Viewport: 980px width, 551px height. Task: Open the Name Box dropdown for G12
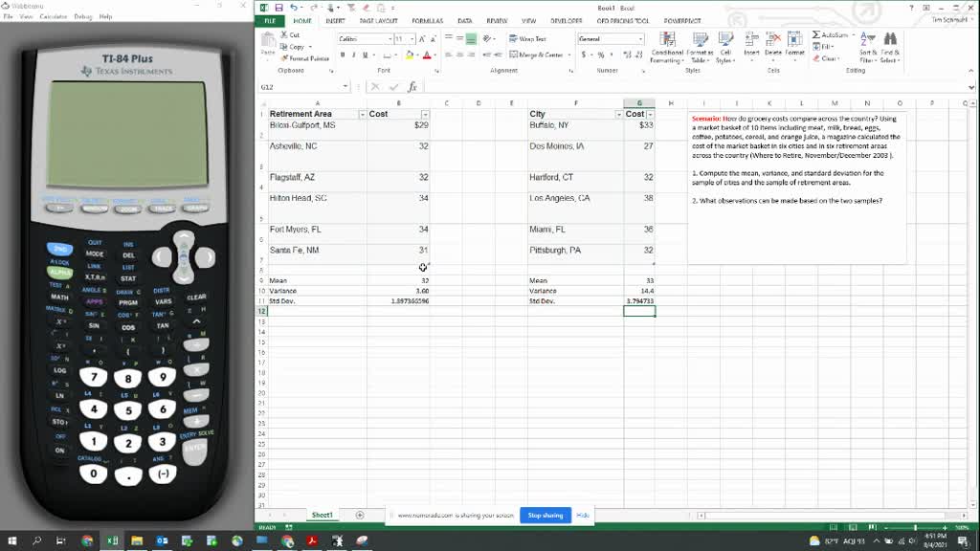[x=345, y=87]
